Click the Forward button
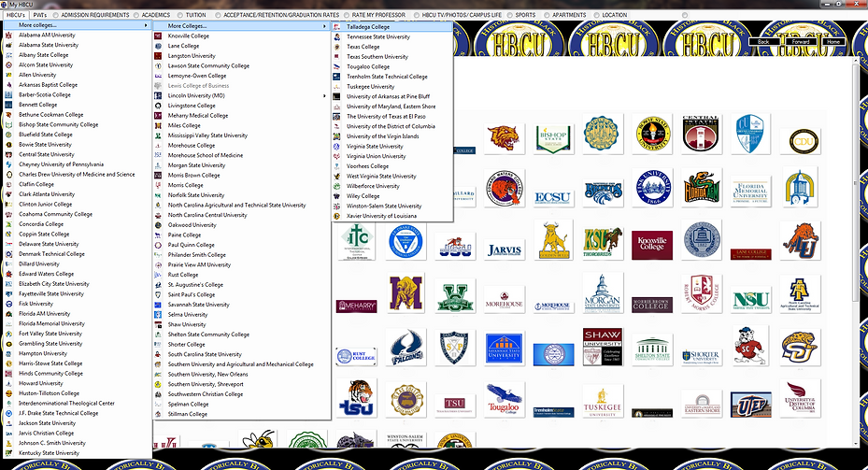The height and width of the screenshot is (470, 868). pos(801,41)
